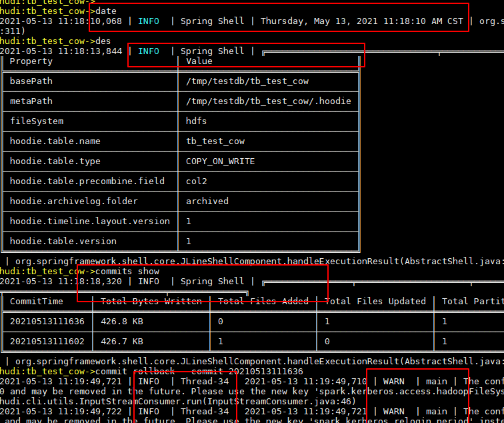Click commit time '20210513111636' in table
The image size is (504, 423).
click(47, 322)
